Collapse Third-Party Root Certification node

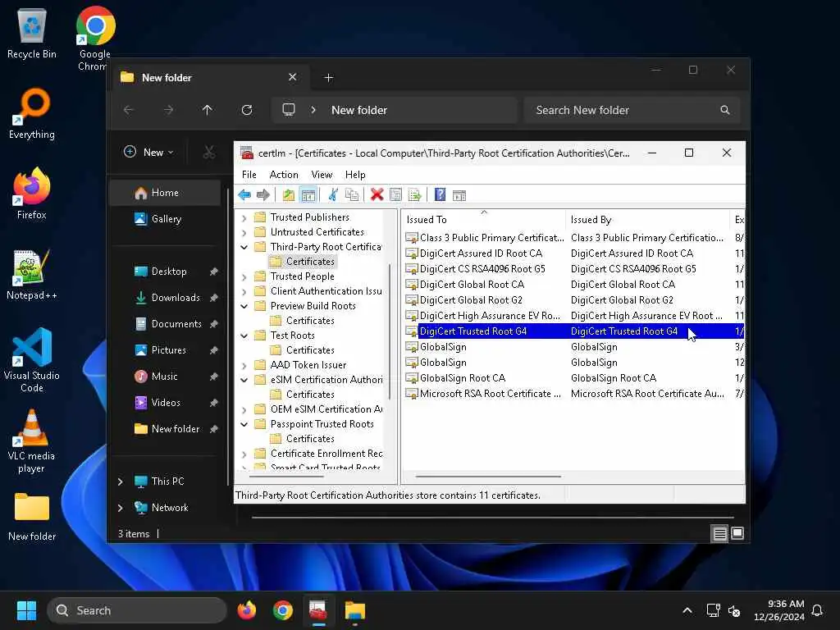pyautogui.click(x=244, y=247)
